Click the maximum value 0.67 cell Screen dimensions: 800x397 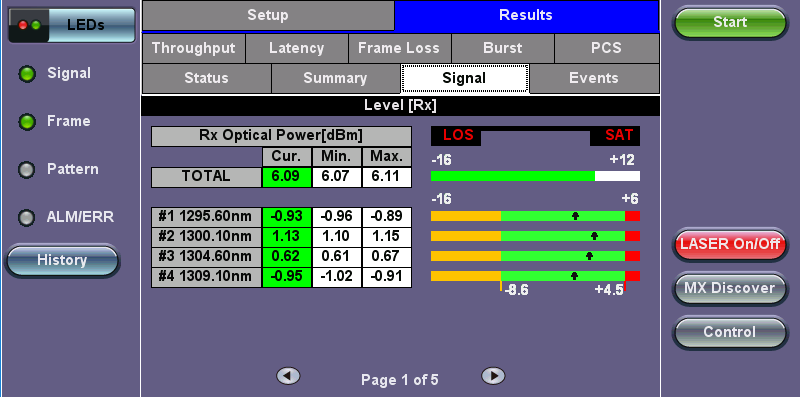(x=387, y=257)
